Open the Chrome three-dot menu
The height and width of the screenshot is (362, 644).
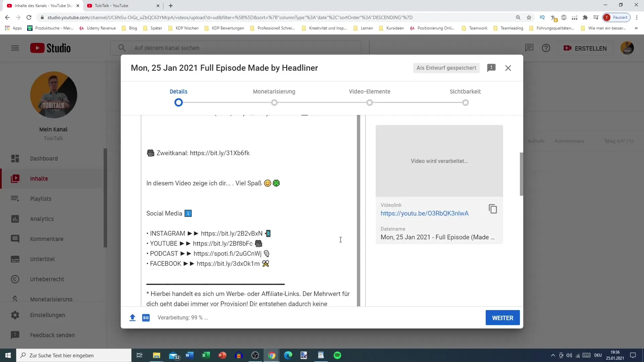pos(637,17)
